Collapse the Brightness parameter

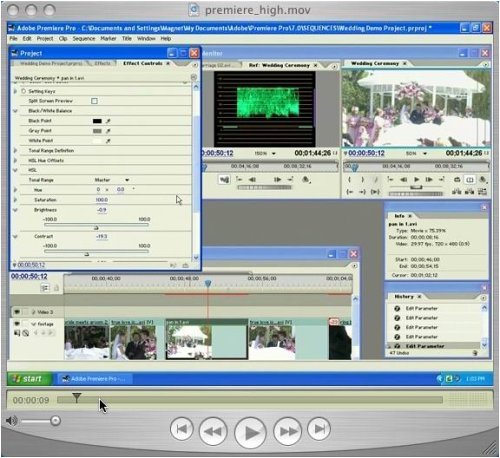15,210
